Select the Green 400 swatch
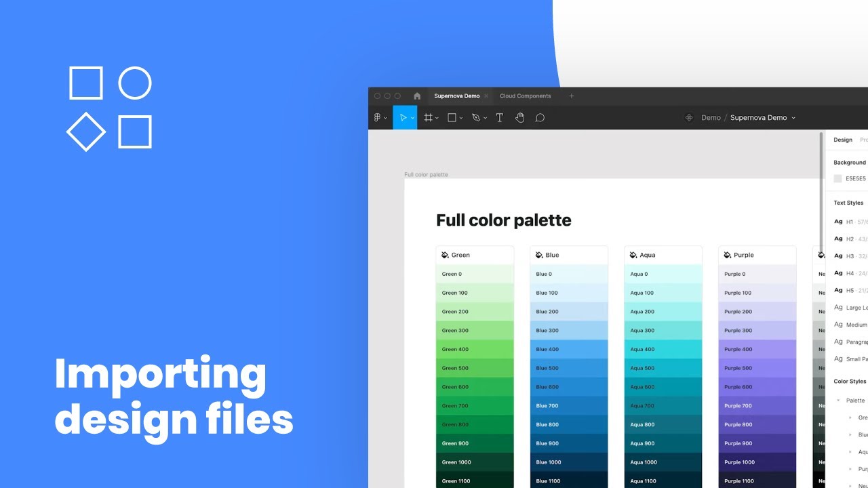 tap(475, 349)
